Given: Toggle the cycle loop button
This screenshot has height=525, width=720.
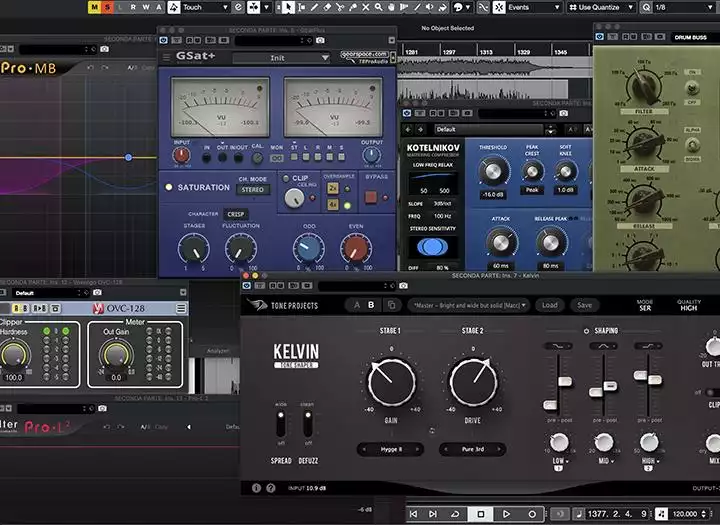Looking at the screenshot, I should pyautogui.click(x=455, y=514).
